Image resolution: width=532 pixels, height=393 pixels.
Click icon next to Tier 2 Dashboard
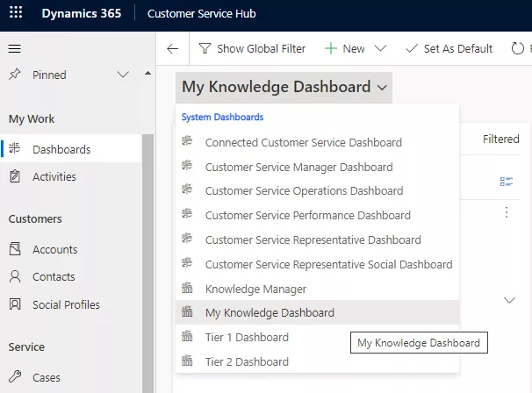click(x=187, y=361)
